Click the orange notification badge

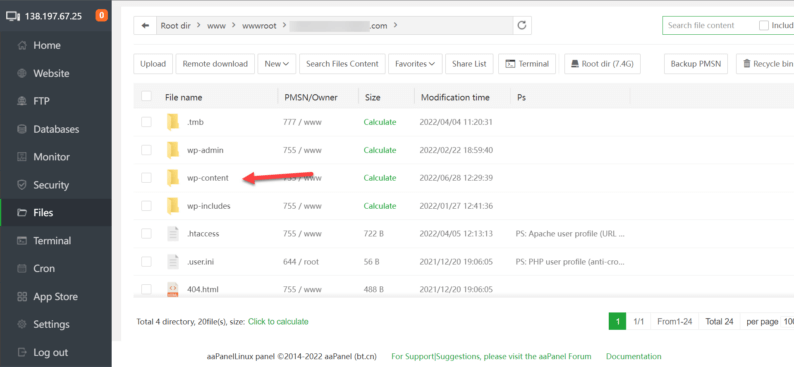(101, 16)
